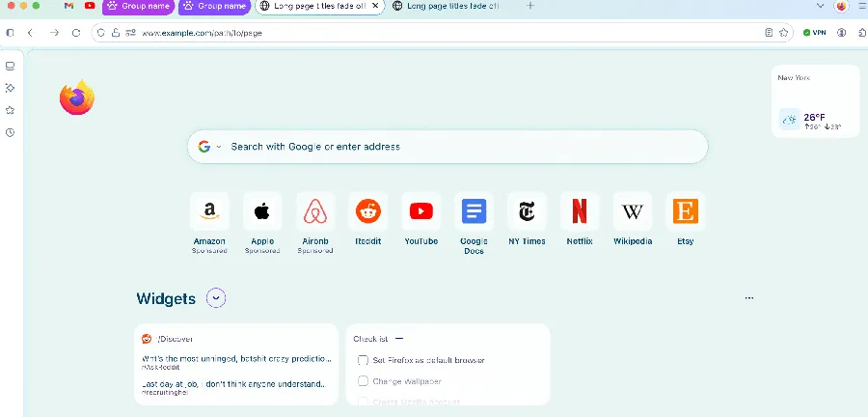Screen dimensions: 868x417
Task: Open the New York weather widget
Action: pos(815,101)
